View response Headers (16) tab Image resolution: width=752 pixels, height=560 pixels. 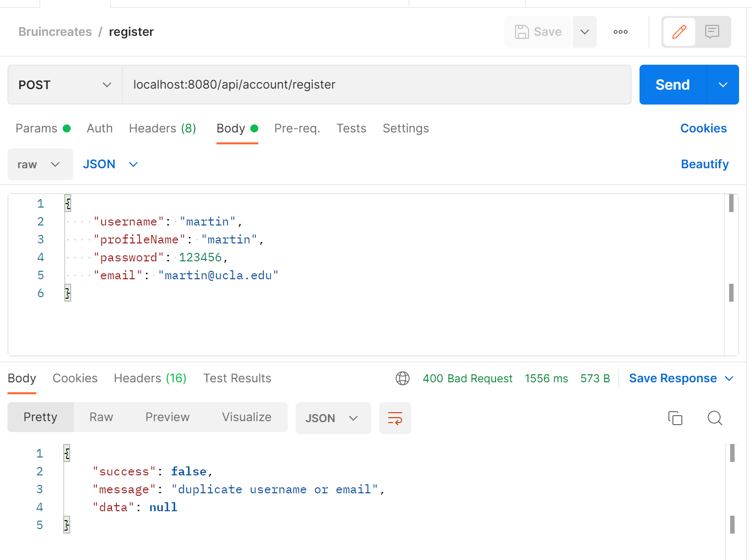[x=150, y=378]
